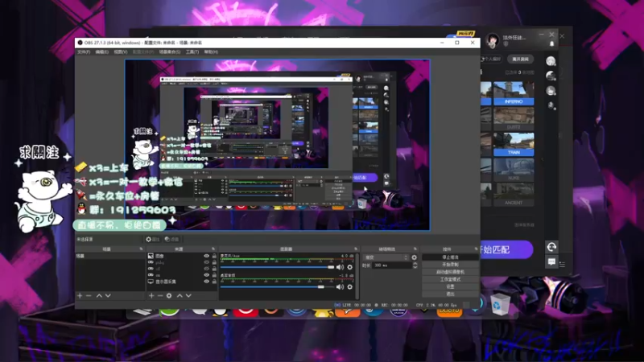Select the second teammate avatar in the side column

pos(551,76)
